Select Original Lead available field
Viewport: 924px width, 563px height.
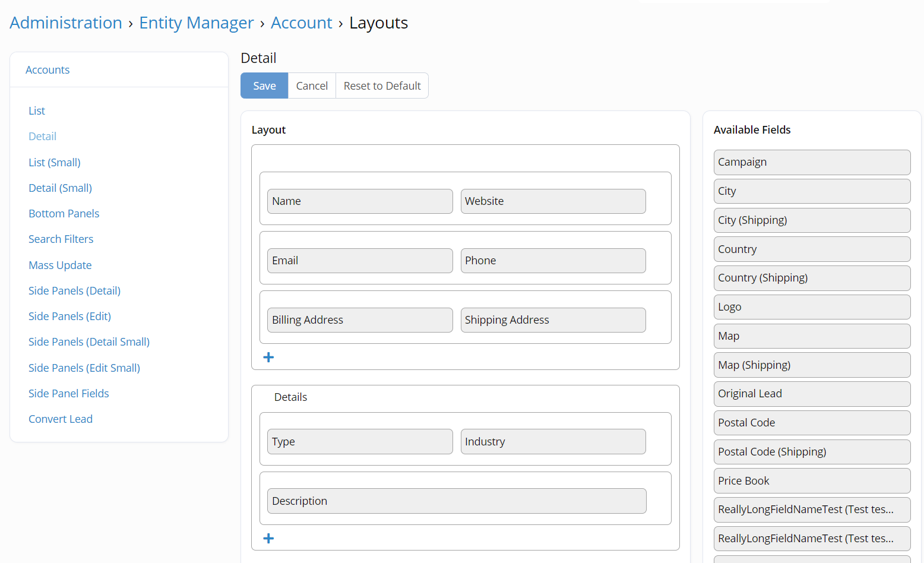point(811,394)
